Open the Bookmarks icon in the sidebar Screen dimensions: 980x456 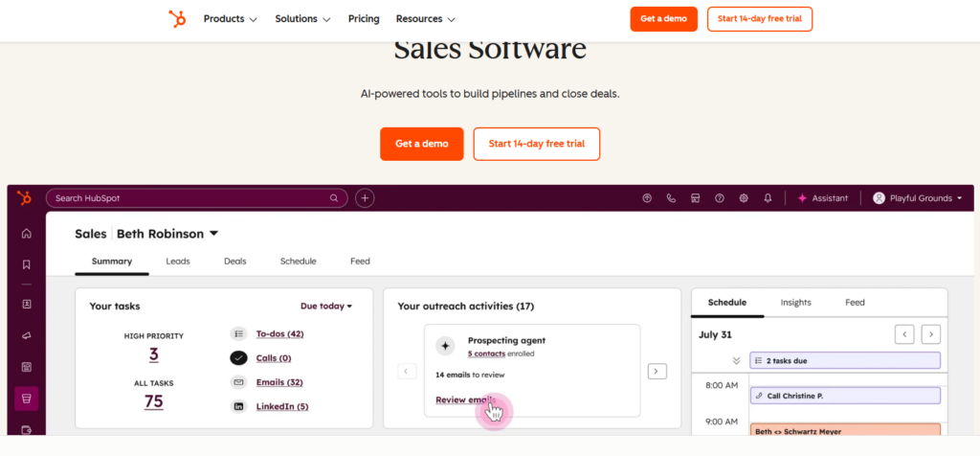click(26, 264)
